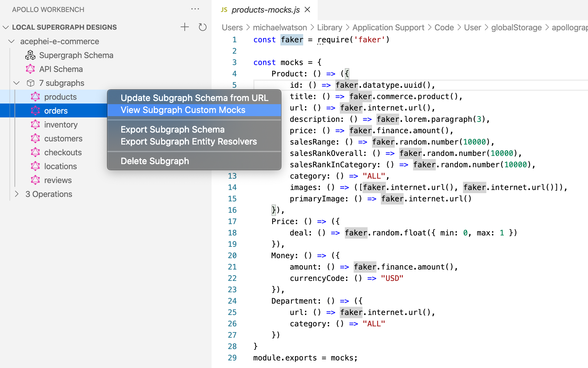Click the Code breadcrumb segment
Screen dimensions: 588x368
point(444,27)
